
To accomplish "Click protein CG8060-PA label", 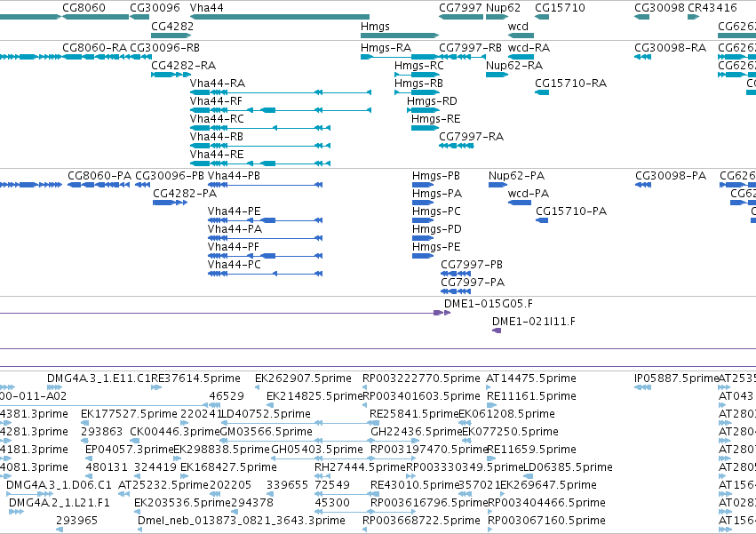I will [99, 176].
